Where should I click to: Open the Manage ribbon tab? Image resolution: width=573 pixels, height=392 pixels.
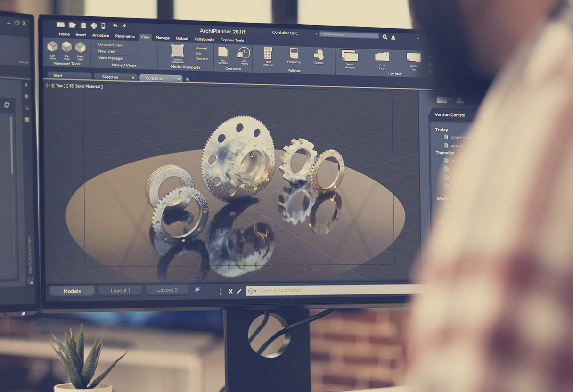(x=163, y=38)
